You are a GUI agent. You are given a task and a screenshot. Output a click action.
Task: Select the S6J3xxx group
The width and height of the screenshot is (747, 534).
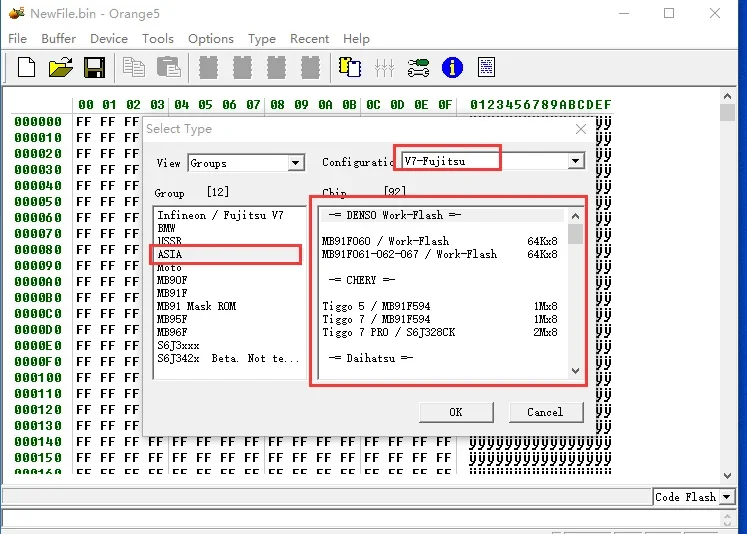229,345
